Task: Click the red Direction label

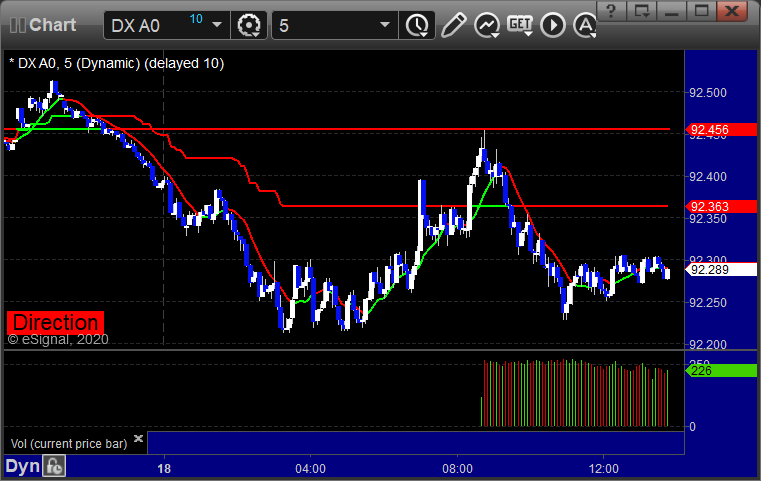Action: pyautogui.click(x=55, y=322)
